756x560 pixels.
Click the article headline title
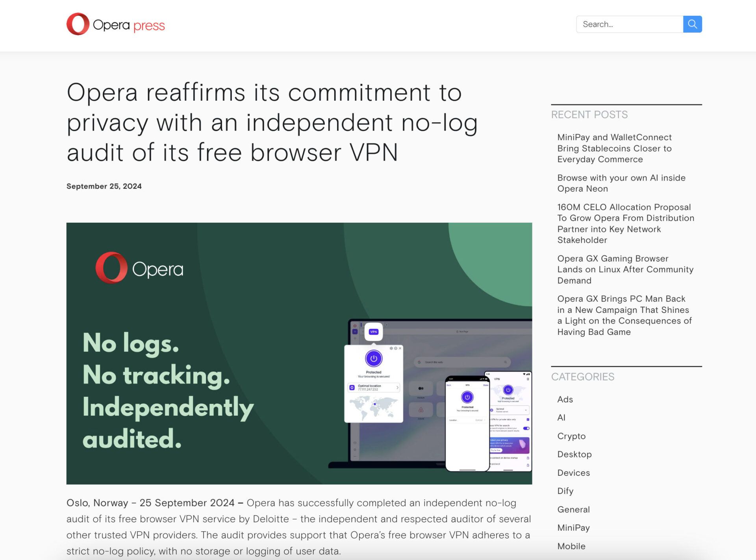(x=272, y=122)
